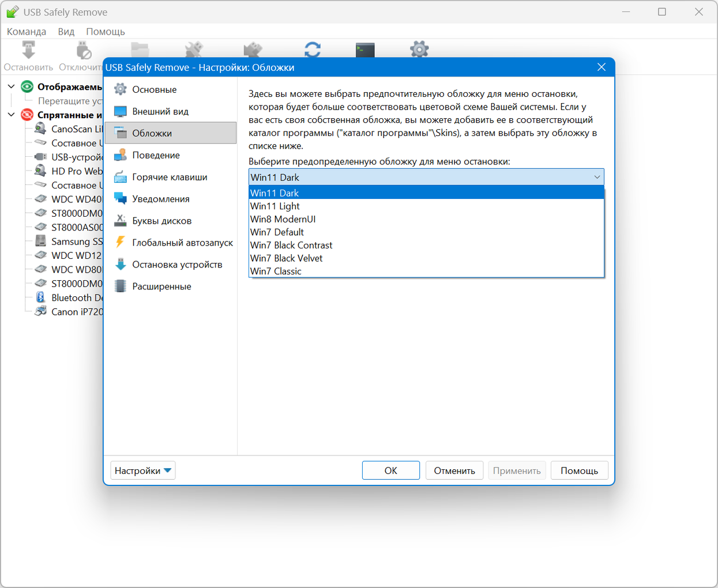Click the person icon beside Поведение

click(121, 155)
